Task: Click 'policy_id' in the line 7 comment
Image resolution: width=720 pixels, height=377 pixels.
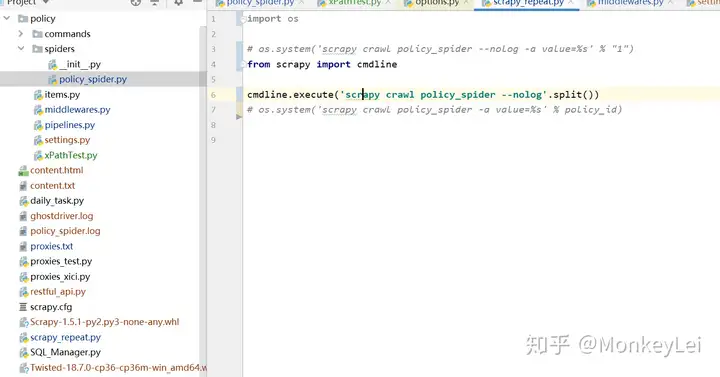Action: tap(591, 110)
